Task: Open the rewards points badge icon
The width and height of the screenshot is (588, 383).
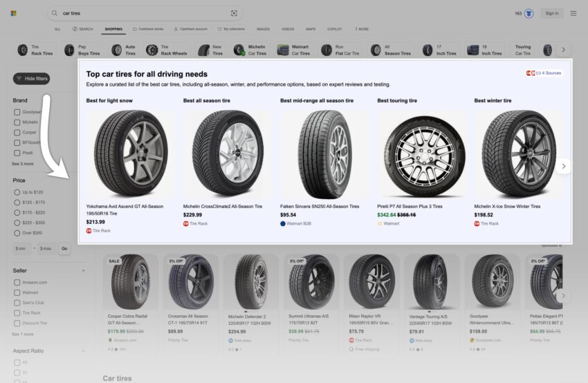Action: point(529,14)
